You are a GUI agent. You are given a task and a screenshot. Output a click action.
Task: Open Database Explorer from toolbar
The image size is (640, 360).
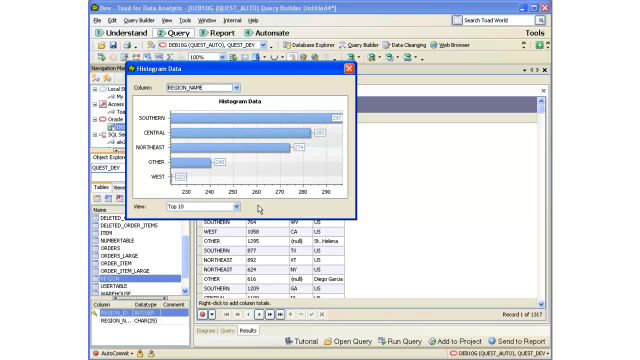pos(309,45)
